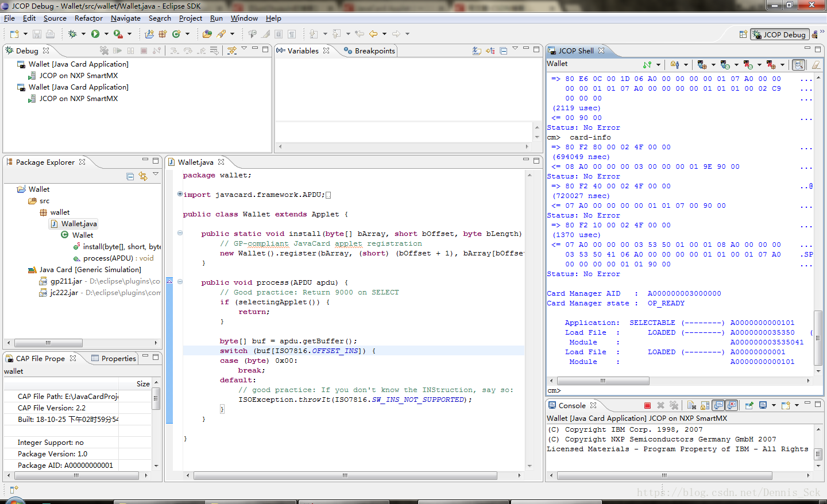Open the File menu
Image resolution: width=827 pixels, height=504 pixels.
9,18
